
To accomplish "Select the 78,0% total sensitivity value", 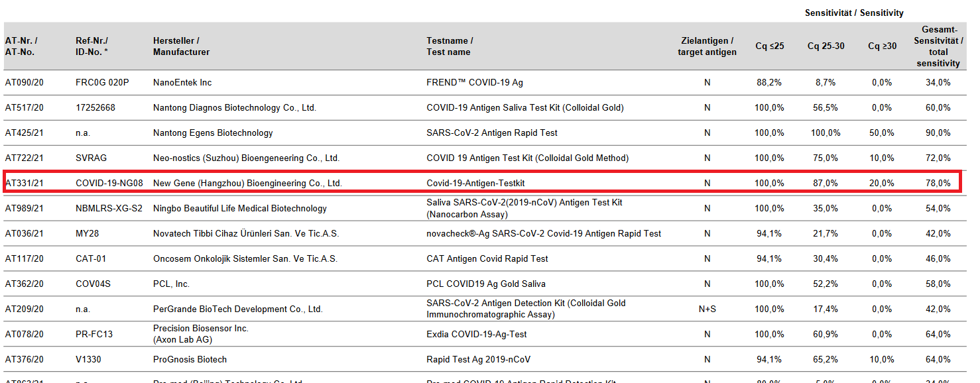I will coord(938,184).
